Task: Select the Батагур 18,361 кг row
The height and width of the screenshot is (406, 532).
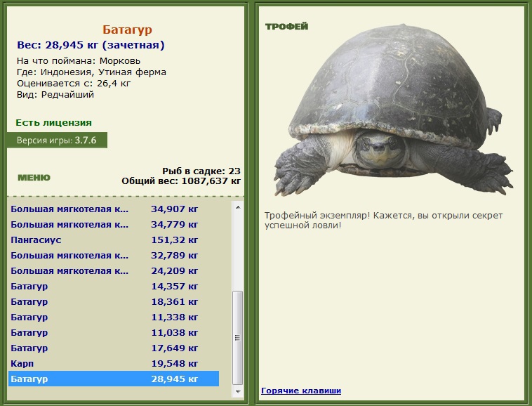Action: pos(114,302)
